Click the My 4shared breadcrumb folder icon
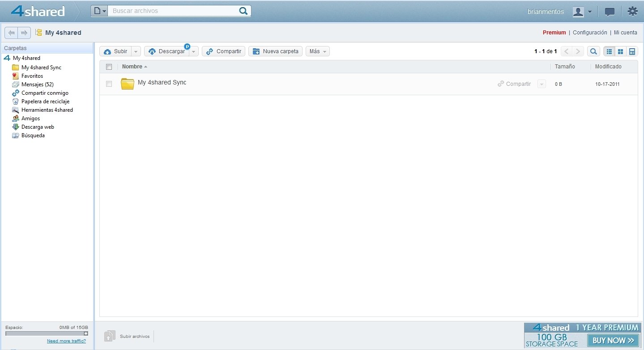This screenshot has width=644, height=350. click(38, 33)
